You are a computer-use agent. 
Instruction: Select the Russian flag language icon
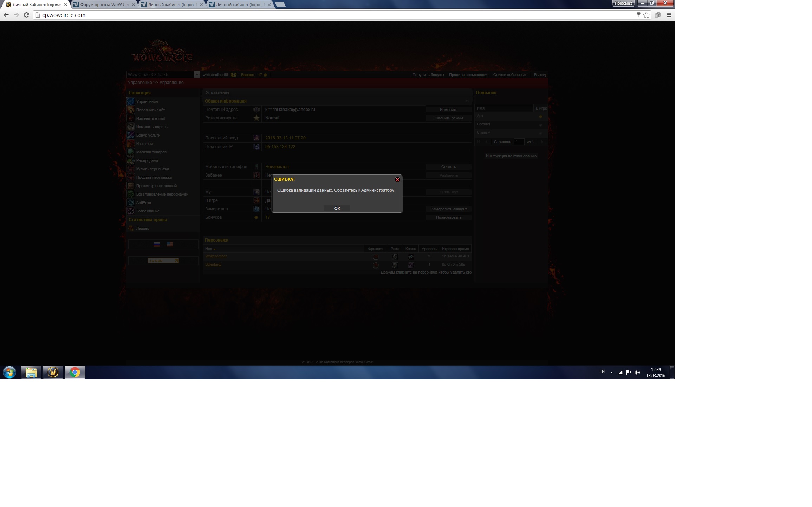[x=157, y=244]
